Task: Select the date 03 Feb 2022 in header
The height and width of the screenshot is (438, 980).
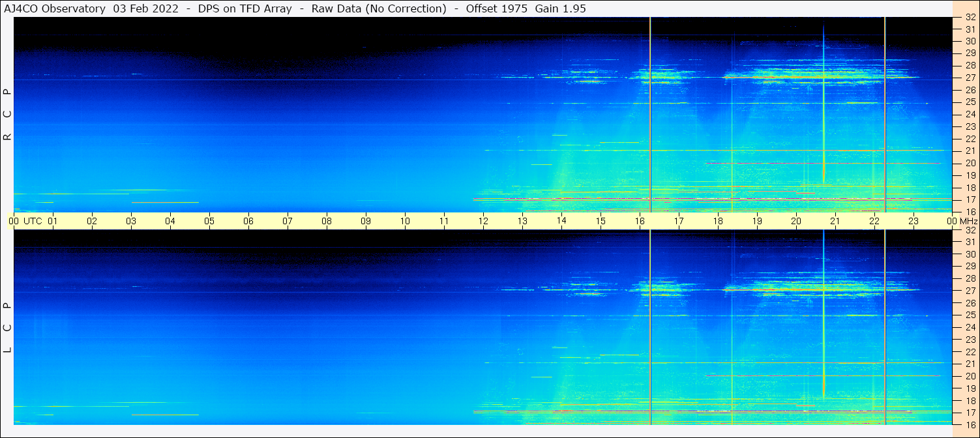Action: pyautogui.click(x=146, y=8)
